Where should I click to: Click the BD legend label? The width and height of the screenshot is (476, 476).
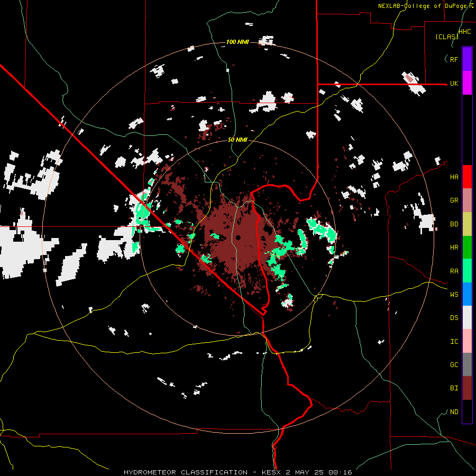tap(454, 224)
